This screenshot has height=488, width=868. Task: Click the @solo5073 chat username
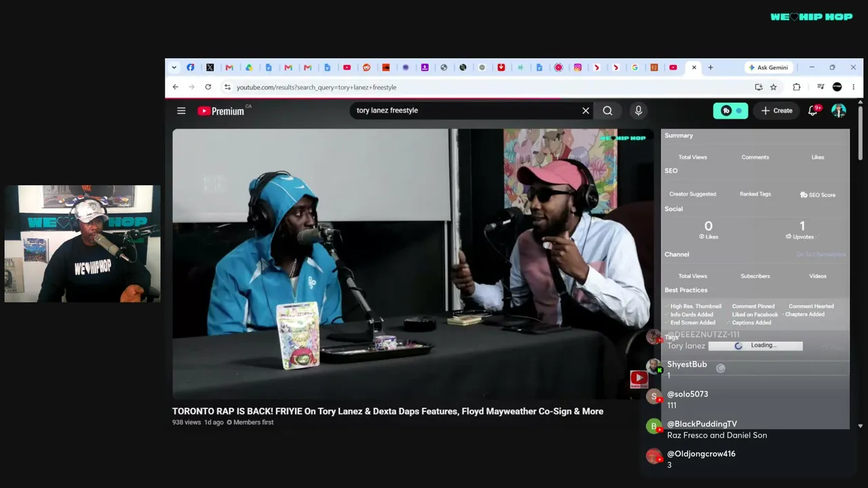coord(688,394)
